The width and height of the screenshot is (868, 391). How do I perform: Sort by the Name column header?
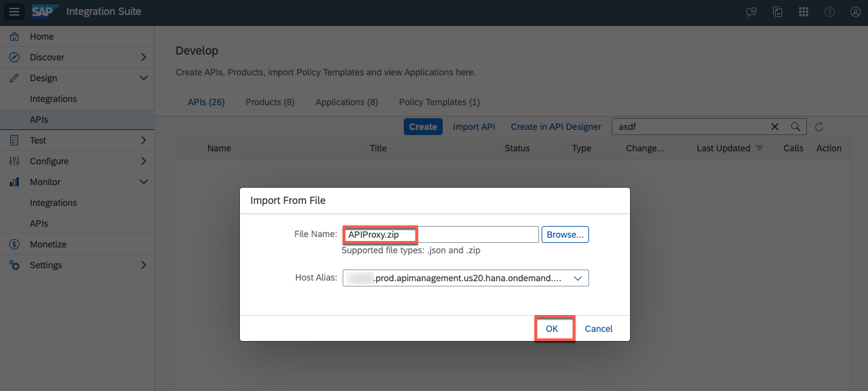pos(219,148)
